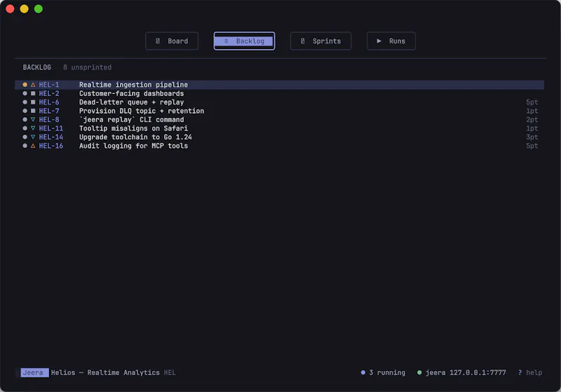Select "Provision DLQ topic + retention" row
Viewport: 561px width, 392px height.
[279, 111]
